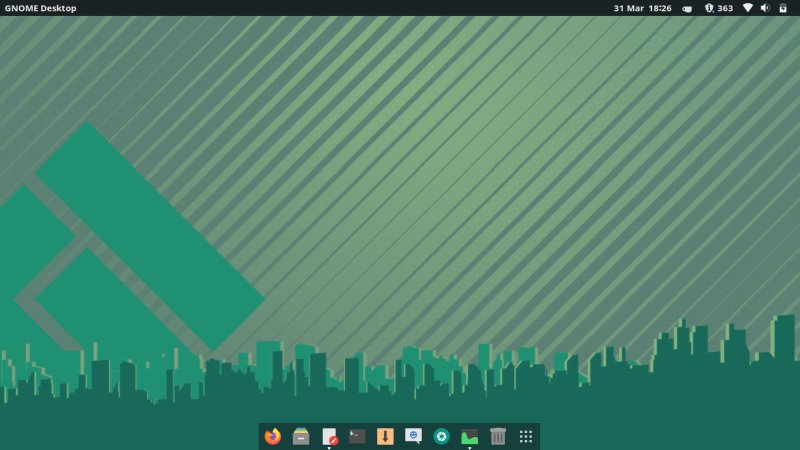This screenshot has height=450, width=800.
Task: Click the 363 update count text
Action: point(725,8)
